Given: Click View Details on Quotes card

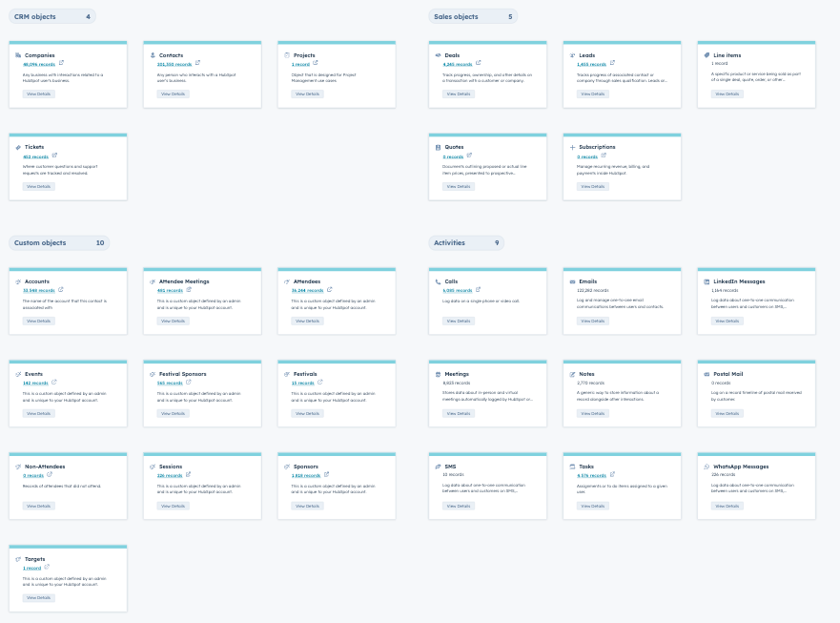Looking at the screenshot, I should [459, 186].
